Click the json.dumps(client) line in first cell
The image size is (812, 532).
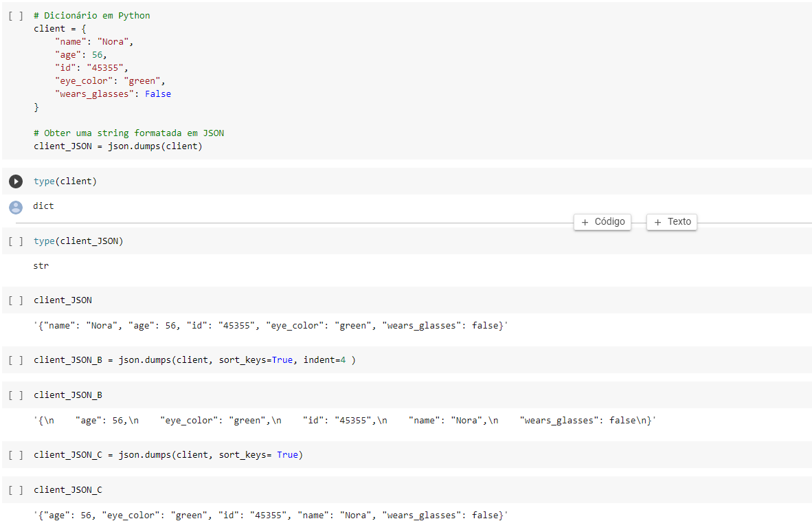point(118,146)
